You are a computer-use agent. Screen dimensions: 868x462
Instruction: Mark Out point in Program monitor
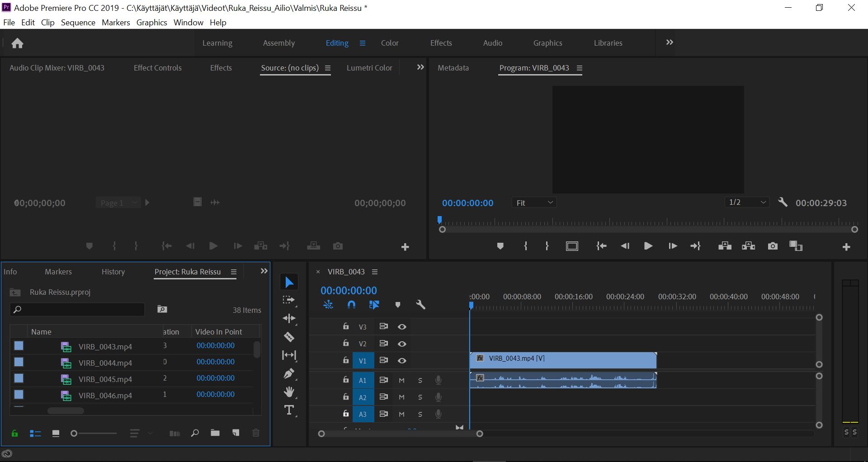[547, 246]
